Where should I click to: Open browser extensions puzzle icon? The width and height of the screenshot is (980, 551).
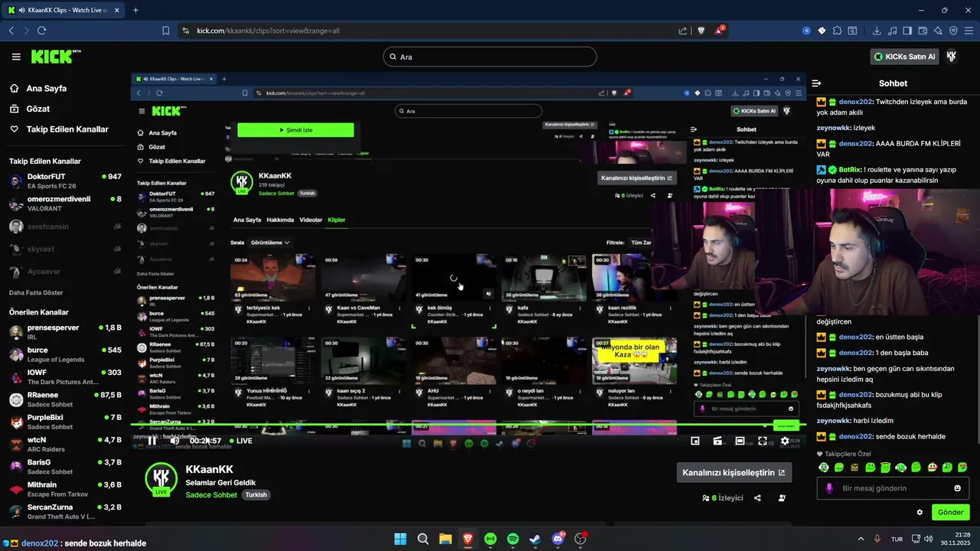point(837,31)
